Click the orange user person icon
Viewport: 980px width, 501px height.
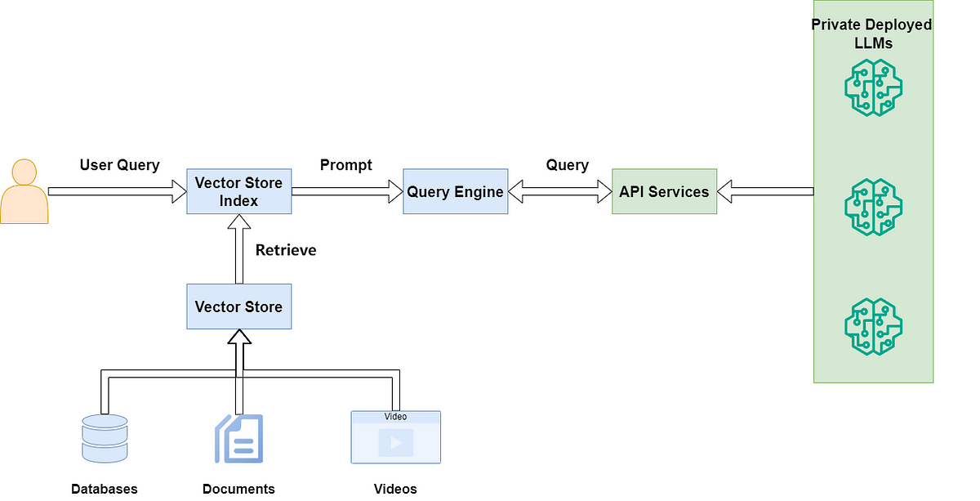coord(24,192)
